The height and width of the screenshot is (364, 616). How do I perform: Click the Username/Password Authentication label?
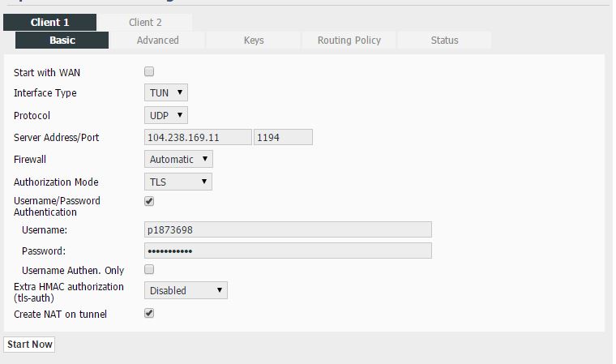click(57, 207)
